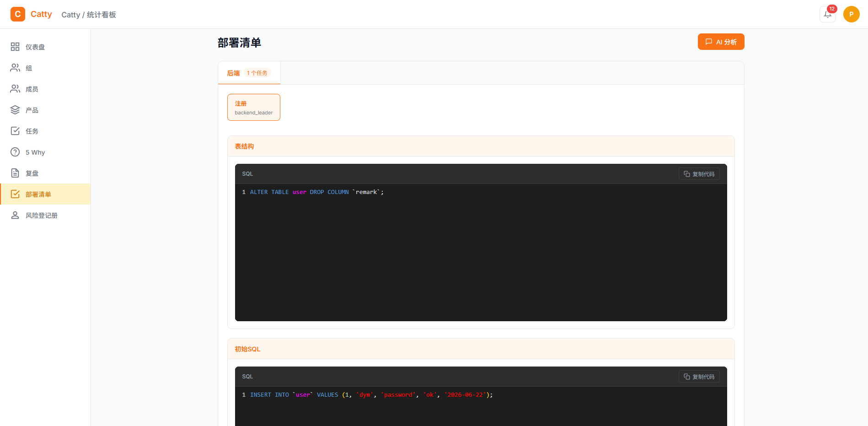Image resolution: width=868 pixels, height=426 pixels.
Task: Click the 成员 members icon
Action: click(15, 89)
